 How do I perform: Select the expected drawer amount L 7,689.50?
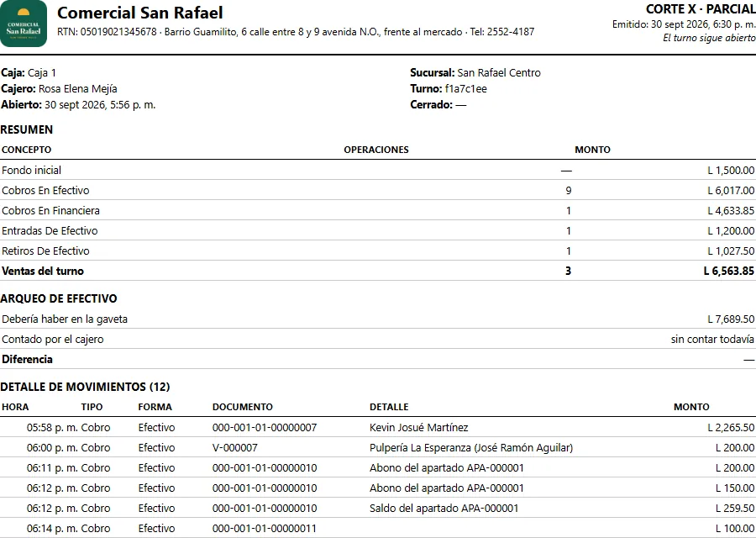[731, 319]
